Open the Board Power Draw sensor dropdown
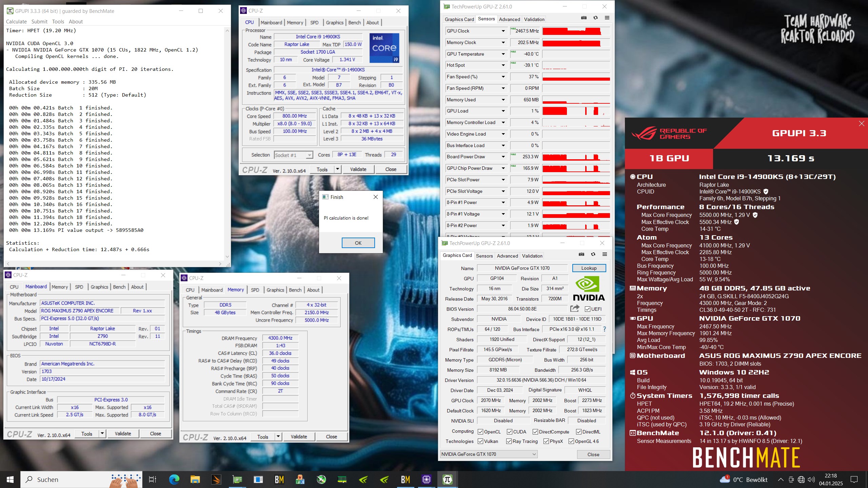Screen dimensions: 868x488 503,157
